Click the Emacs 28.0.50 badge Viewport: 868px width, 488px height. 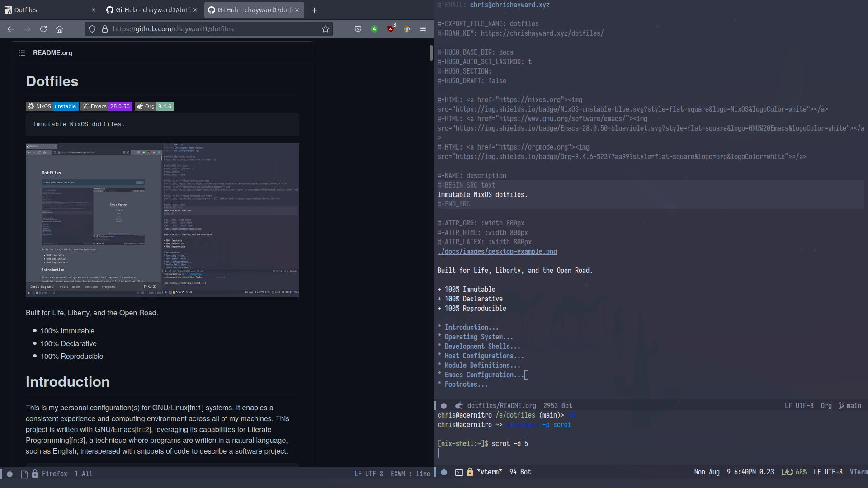106,106
